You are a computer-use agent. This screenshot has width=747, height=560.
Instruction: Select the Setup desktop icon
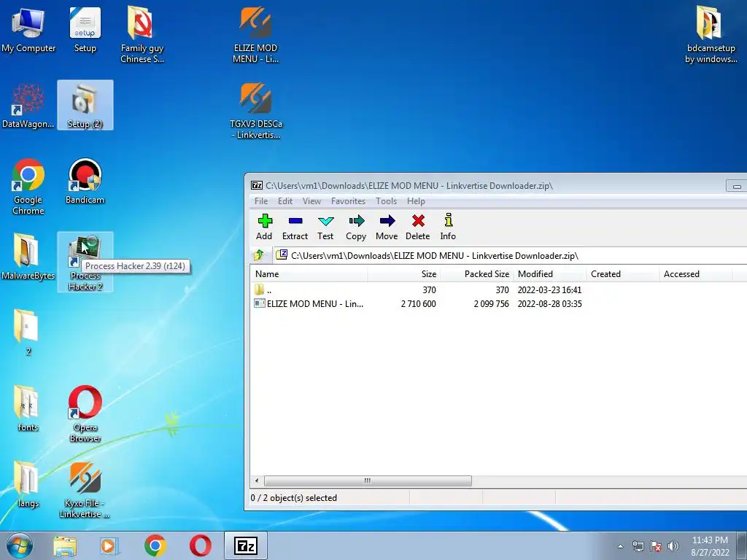click(x=85, y=29)
